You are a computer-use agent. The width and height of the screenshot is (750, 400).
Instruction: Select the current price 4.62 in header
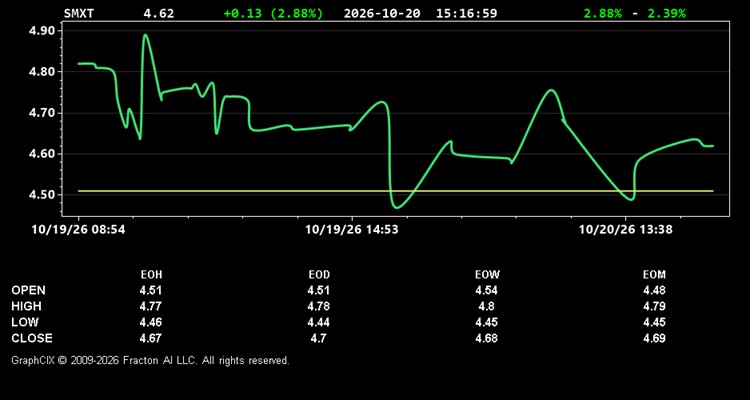point(159,13)
